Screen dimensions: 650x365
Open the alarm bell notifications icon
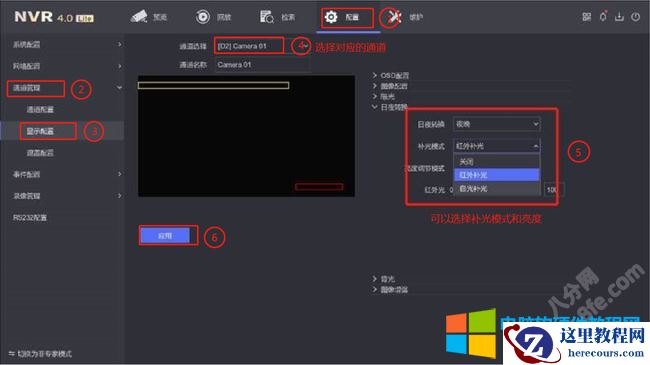[x=603, y=17]
